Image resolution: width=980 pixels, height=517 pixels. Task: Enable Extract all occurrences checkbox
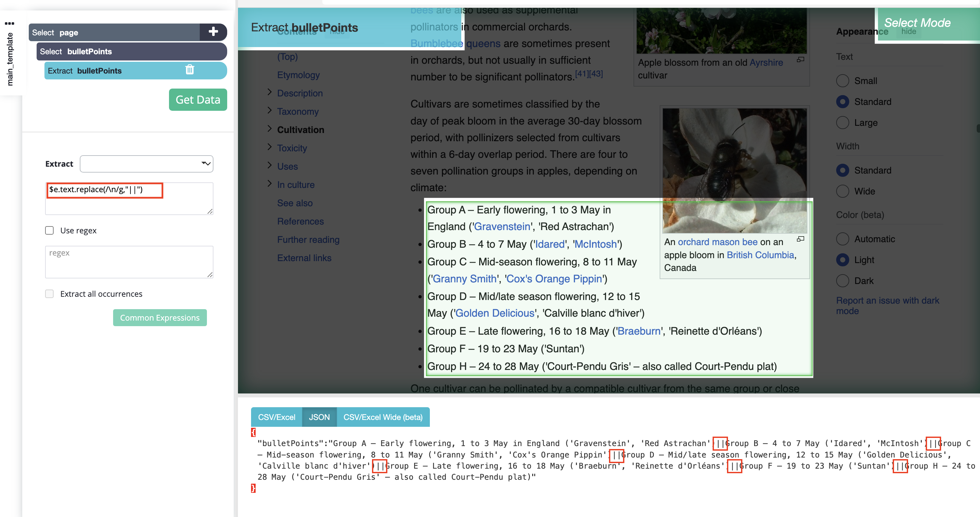(x=49, y=294)
